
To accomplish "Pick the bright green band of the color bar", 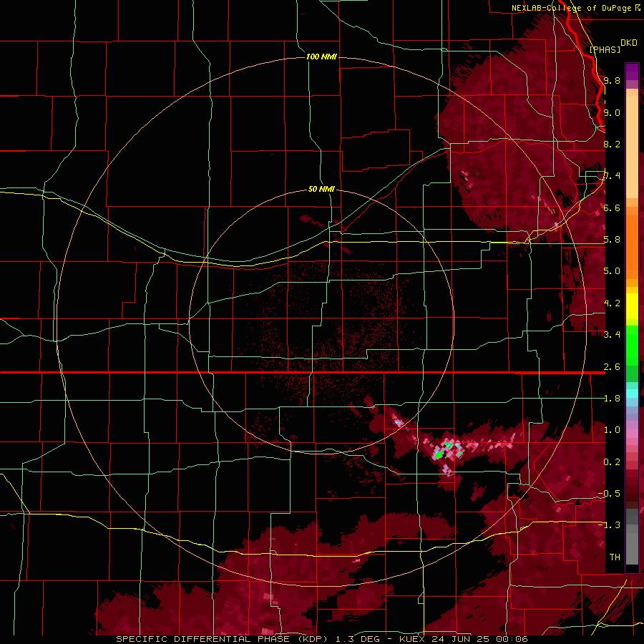I will 632,345.
